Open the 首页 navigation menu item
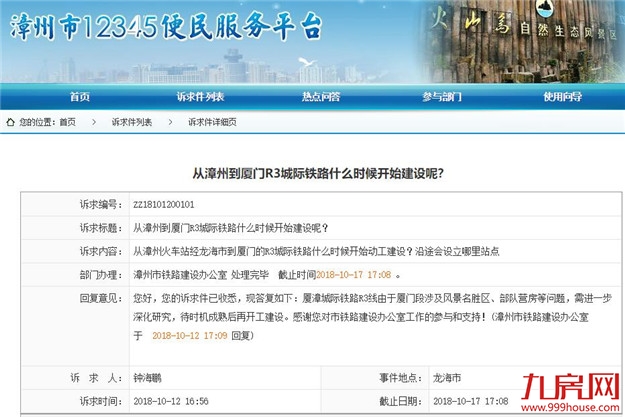625x417 pixels. (80, 96)
